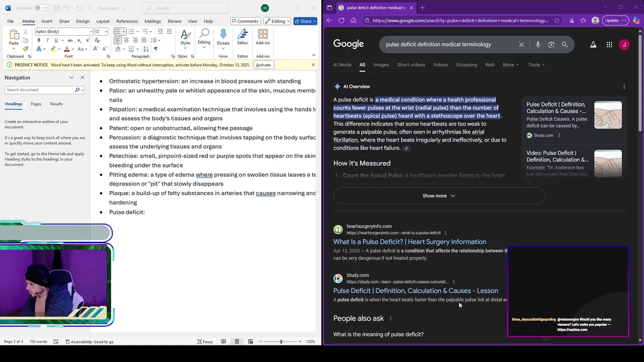Open What Is a Pulse Deficit link

pos(410,242)
